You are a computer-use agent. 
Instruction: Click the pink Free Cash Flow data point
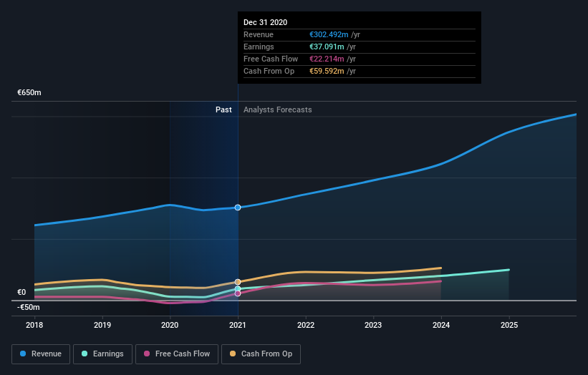[238, 293]
